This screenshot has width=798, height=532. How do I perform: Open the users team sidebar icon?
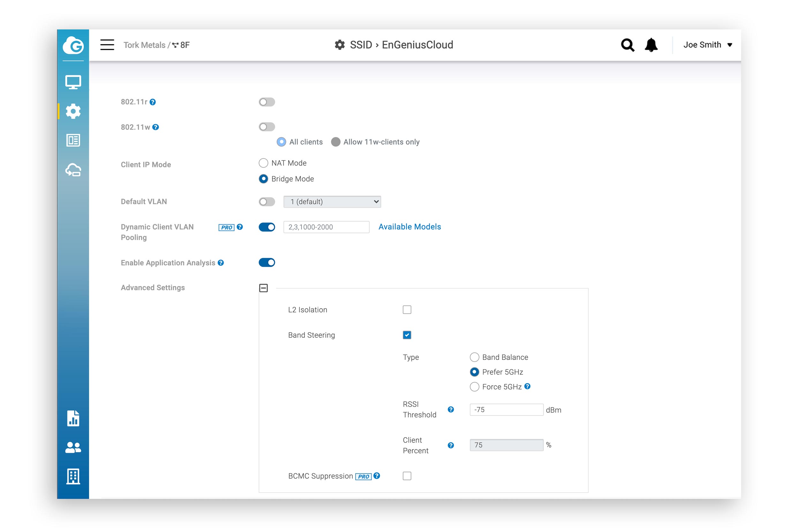(x=73, y=447)
